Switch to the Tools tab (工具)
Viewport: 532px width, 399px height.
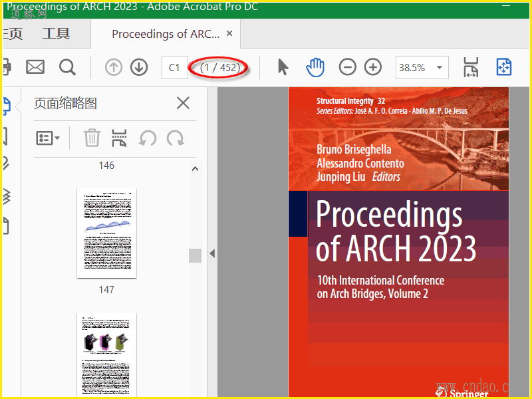[56, 34]
